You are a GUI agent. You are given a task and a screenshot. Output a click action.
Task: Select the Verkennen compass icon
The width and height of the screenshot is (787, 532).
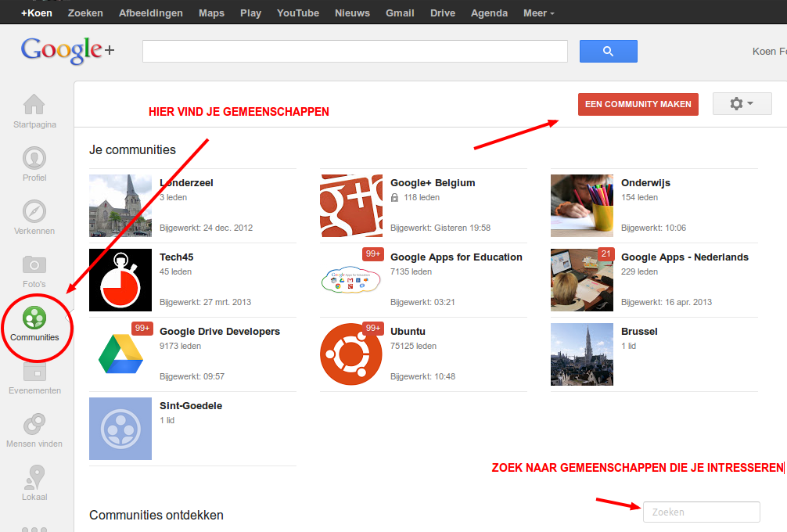pyautogui.click(x=34, y=211)
